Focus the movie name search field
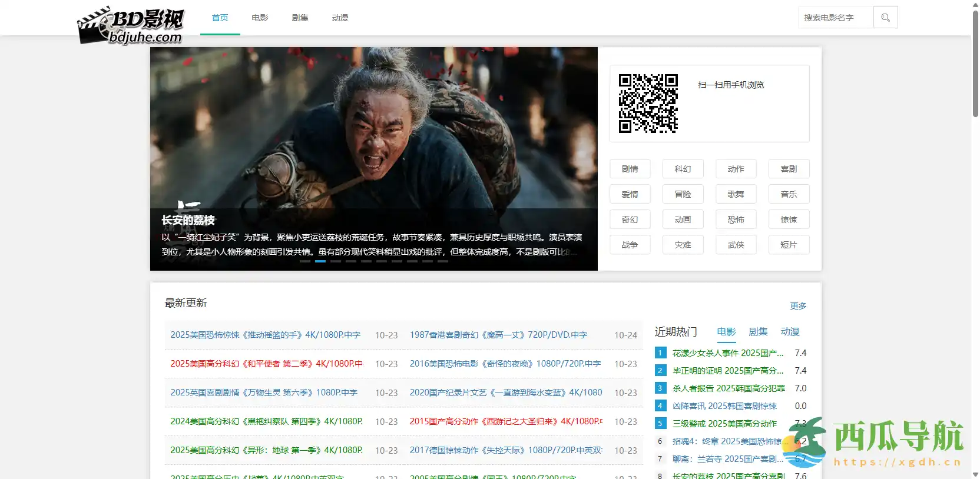The image size is (980, 479). (835, 18)
